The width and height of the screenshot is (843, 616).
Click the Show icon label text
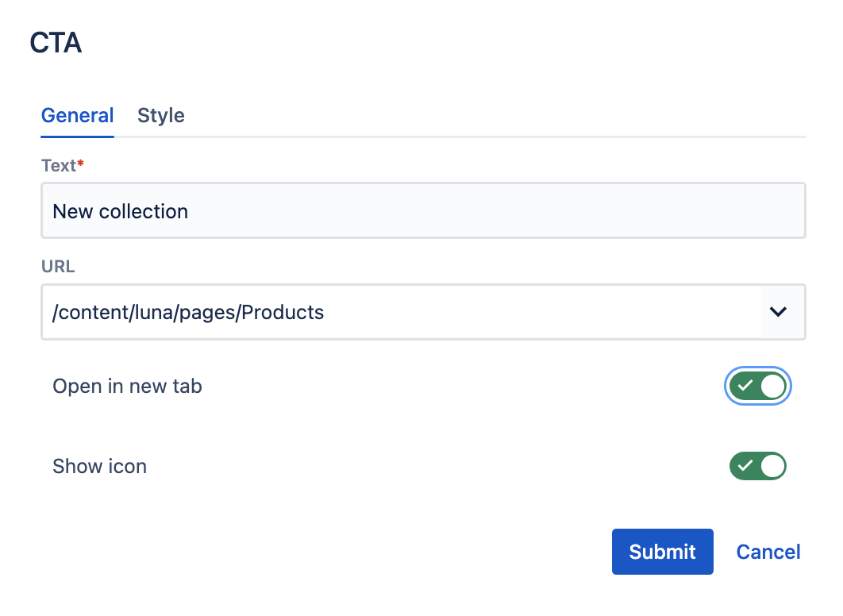(99, 466)
